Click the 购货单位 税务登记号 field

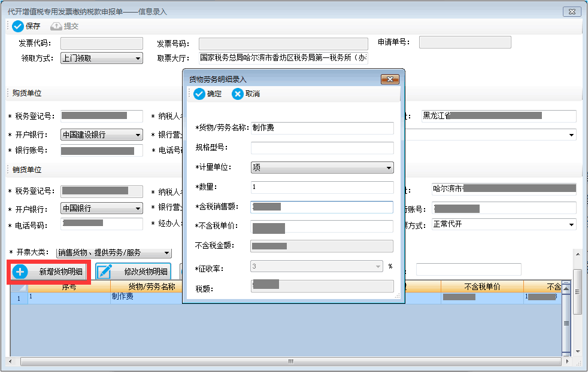(102, 116)
